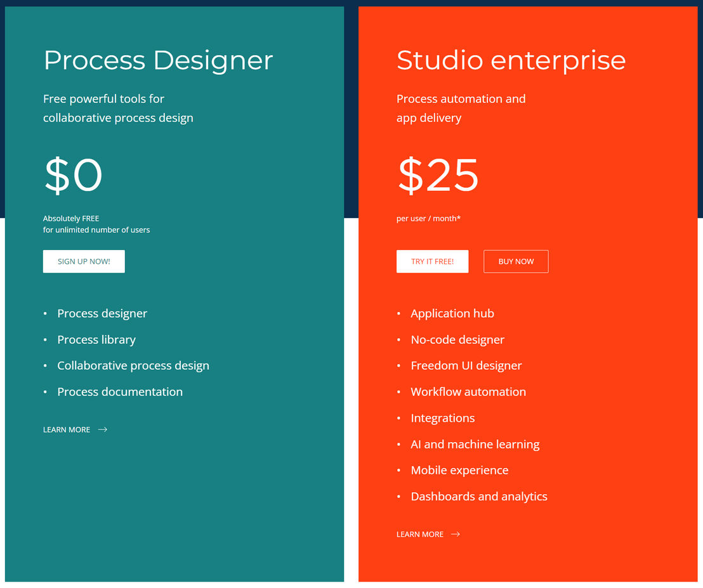703x588 pixels.
Task: Click arrow icon beside Process Designer LEARN MORE
Action: [x=103, y=429]
